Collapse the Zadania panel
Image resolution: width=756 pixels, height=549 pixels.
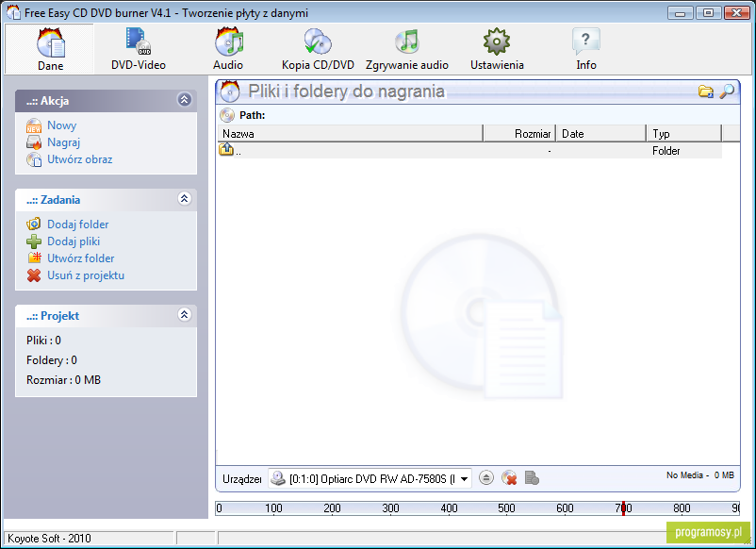point(184,198)
